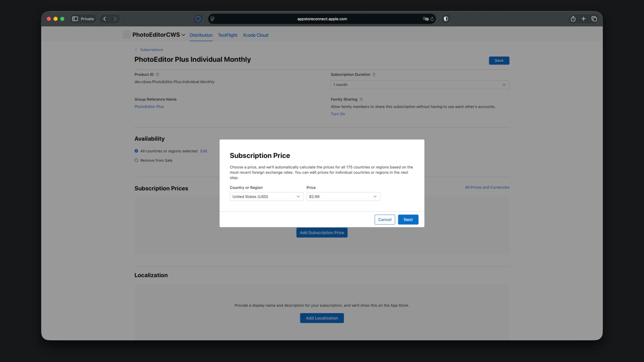
Task: Expand the Subscription Duration 1 month dropdown
Action: click(420, 85)
